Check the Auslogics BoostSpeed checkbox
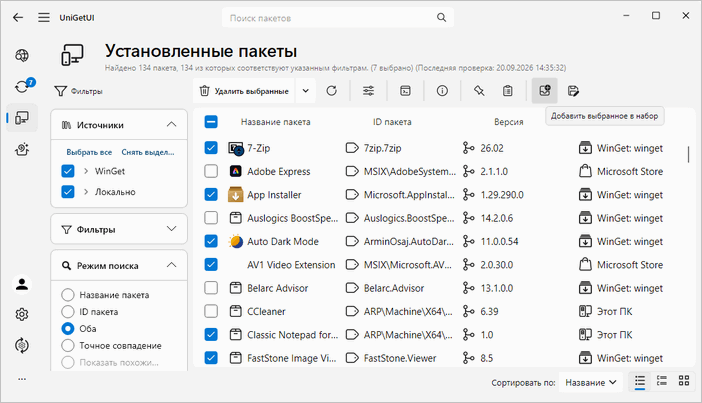 [x=211, y=218]
